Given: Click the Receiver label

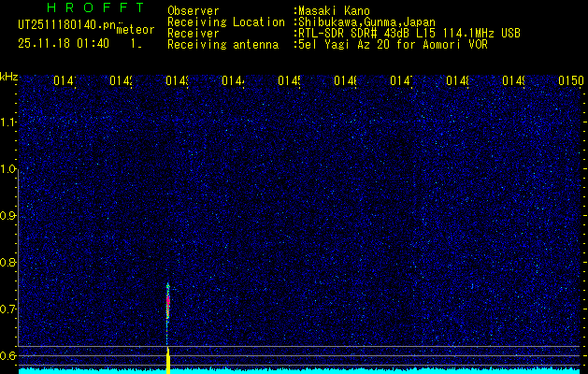Looking at the screenshot, I should (x=194, y=34).
